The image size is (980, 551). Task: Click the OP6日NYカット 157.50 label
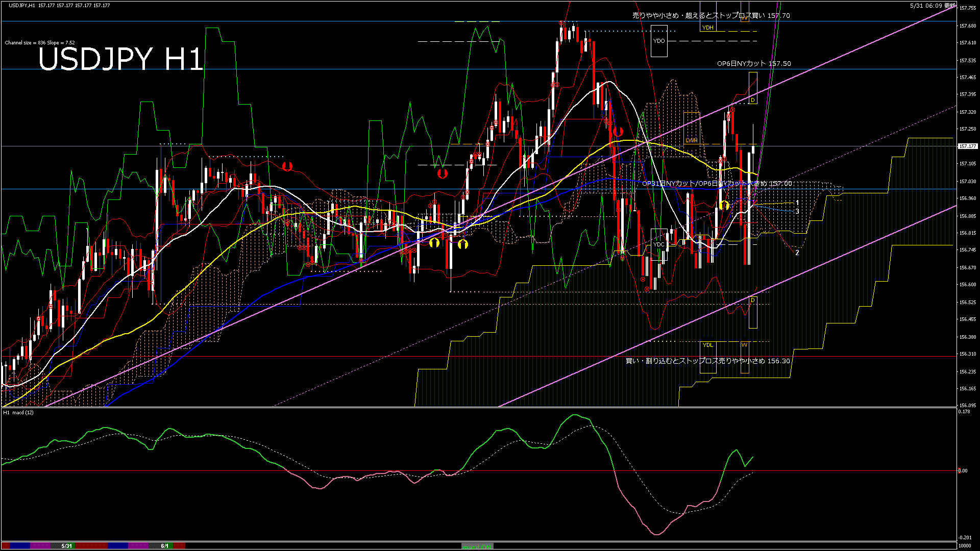[x=753, y=64]
